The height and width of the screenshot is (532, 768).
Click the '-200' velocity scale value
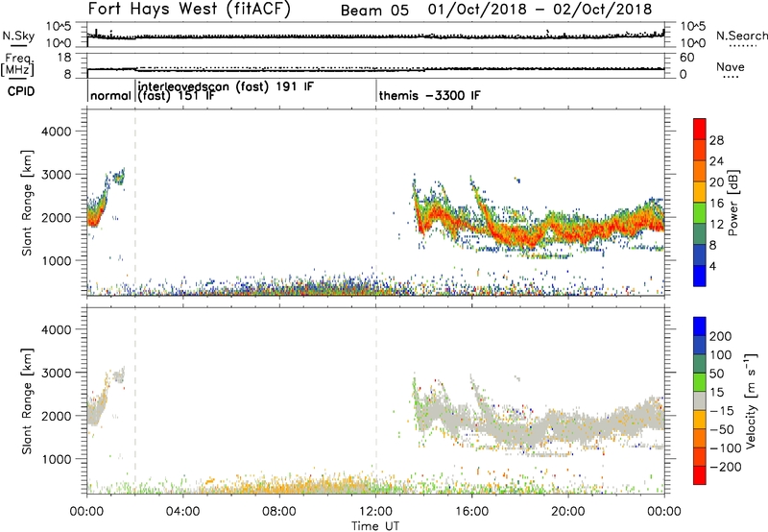coord(725,467)
